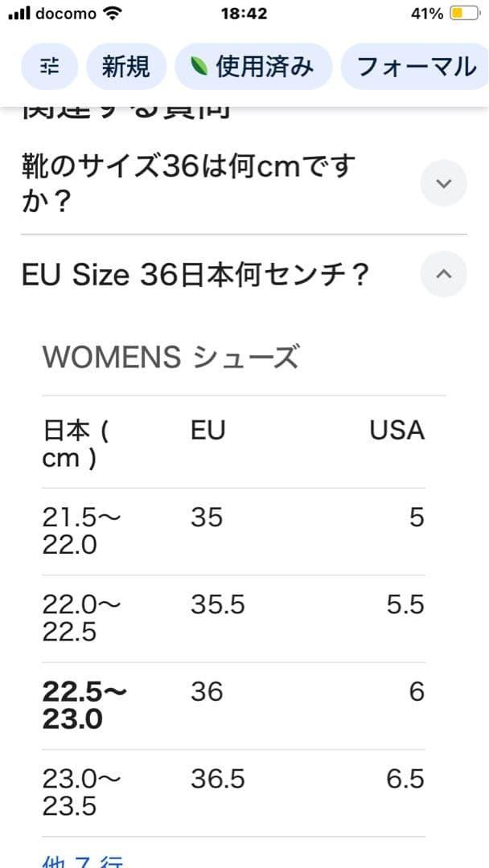Tap the Wi-Fi icon in status bar
The image size is (489, 868).
113,14
